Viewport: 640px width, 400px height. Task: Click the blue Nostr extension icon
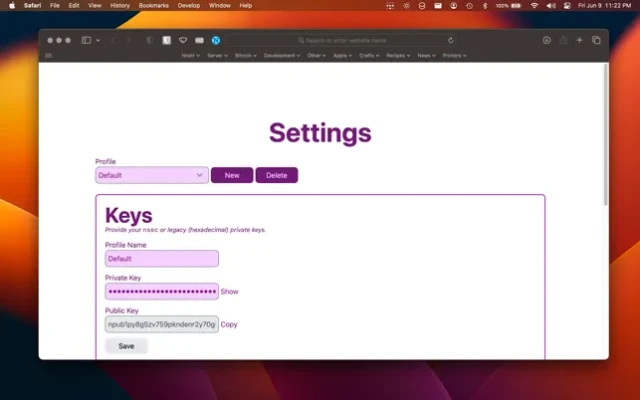click(x=215, y=40)
